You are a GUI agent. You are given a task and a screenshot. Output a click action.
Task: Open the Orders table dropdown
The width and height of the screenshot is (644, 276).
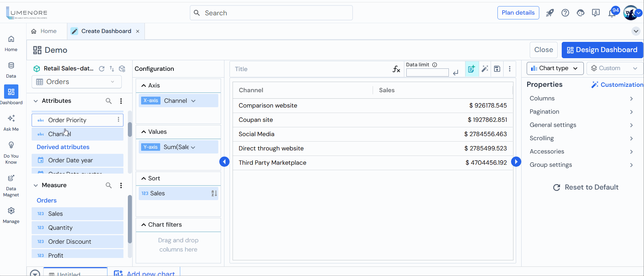(77, 82)
